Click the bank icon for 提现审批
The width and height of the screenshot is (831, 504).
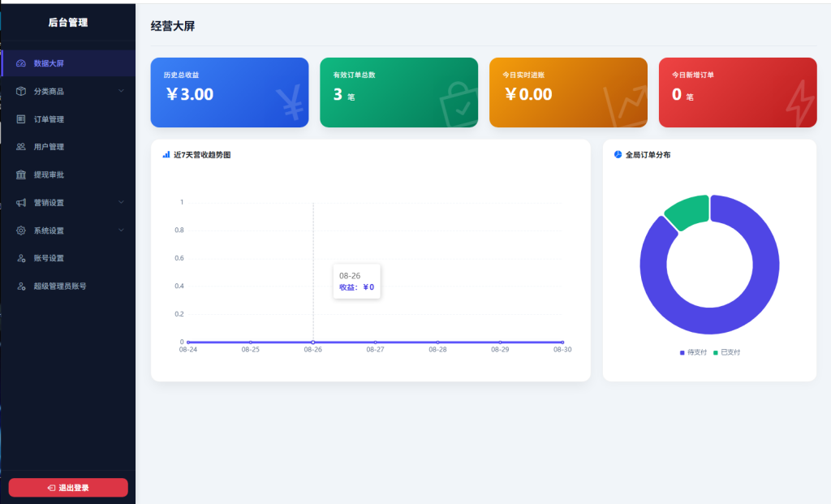(20, 174)
